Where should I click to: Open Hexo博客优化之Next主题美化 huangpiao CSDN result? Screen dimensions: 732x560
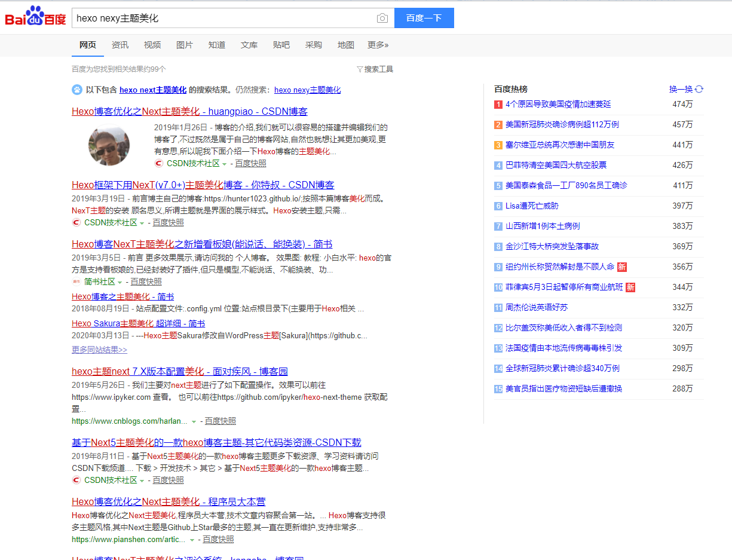click(x=189, y=111)
